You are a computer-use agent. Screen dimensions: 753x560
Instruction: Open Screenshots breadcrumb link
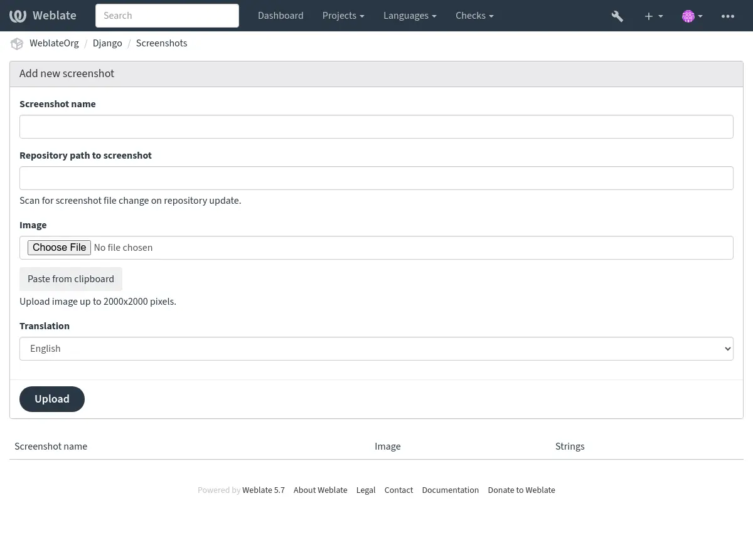click(x=161, y=43)
